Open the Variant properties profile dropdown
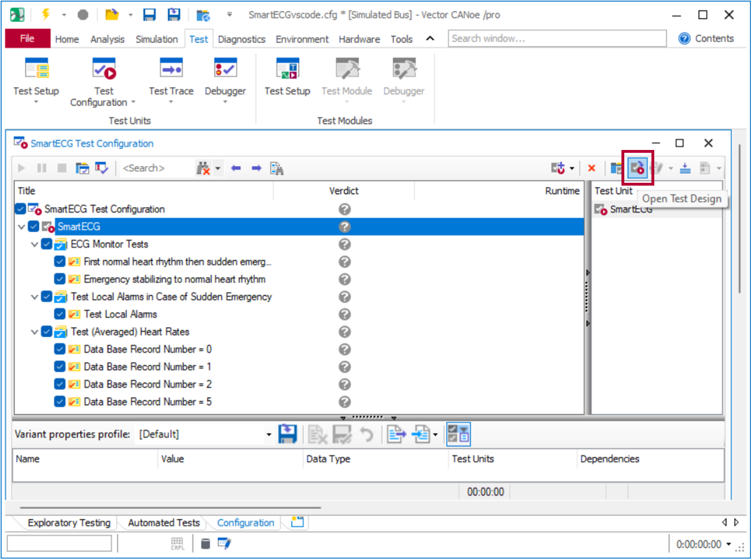751x560 pixels. click(268, 435)
